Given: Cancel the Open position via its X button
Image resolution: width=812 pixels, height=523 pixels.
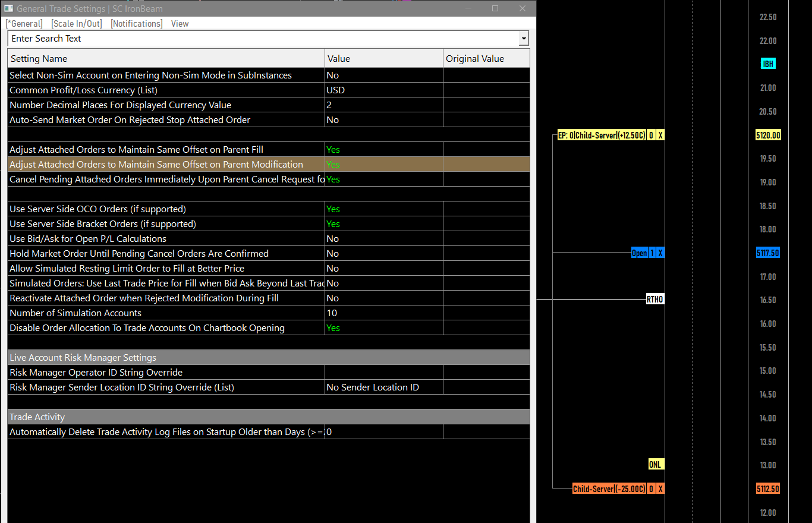Looking at the screenshot, I should point(660,253).
